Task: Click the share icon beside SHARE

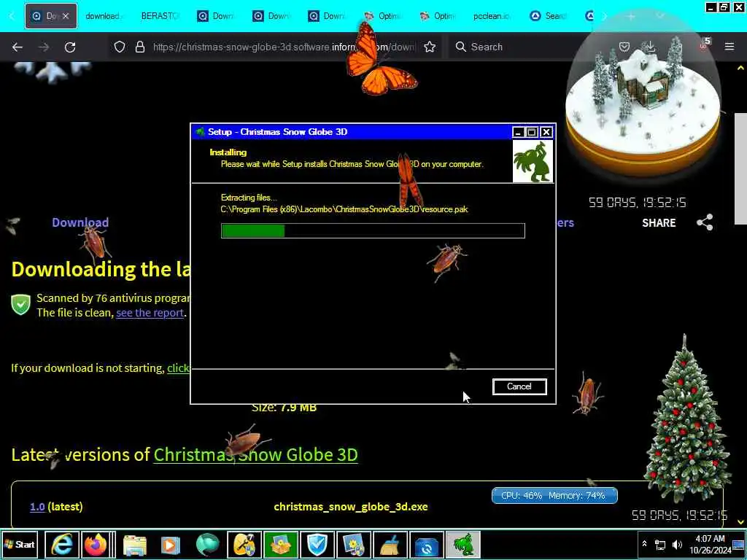Action: [x=705, y=222]
